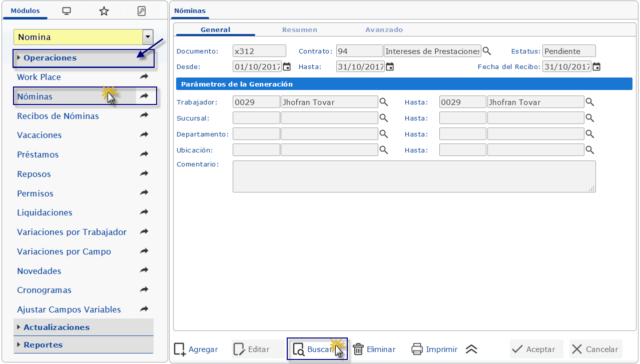Switch to the Resumen tab

pyautogui.click(x=299, y=30)
